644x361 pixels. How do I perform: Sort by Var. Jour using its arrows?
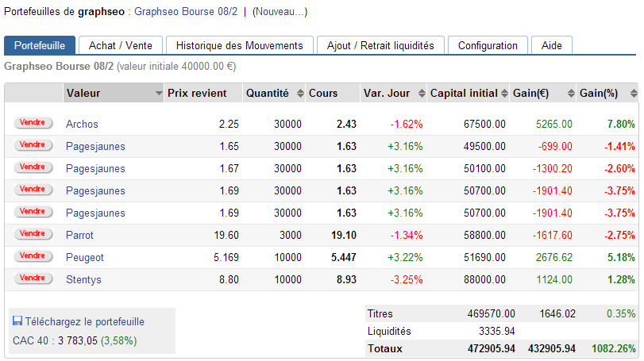(420, 94)
